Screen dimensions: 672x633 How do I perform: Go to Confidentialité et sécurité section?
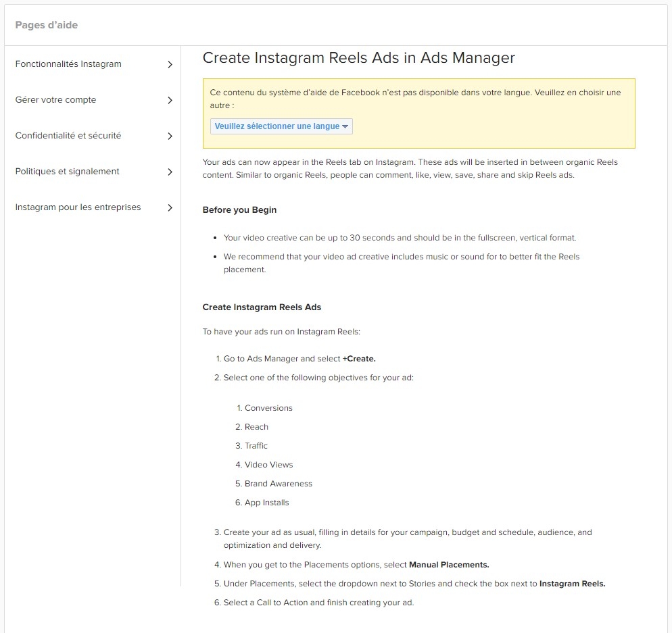68,136
